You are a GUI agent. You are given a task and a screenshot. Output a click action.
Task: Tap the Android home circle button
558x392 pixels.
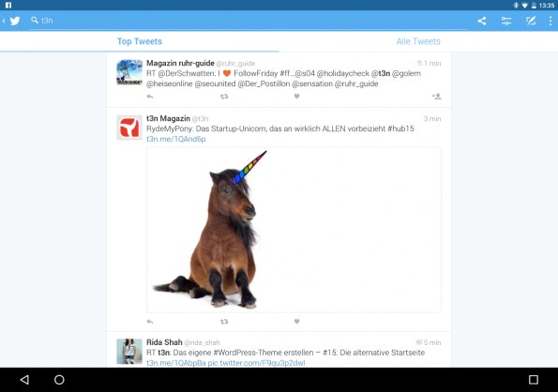59,380
